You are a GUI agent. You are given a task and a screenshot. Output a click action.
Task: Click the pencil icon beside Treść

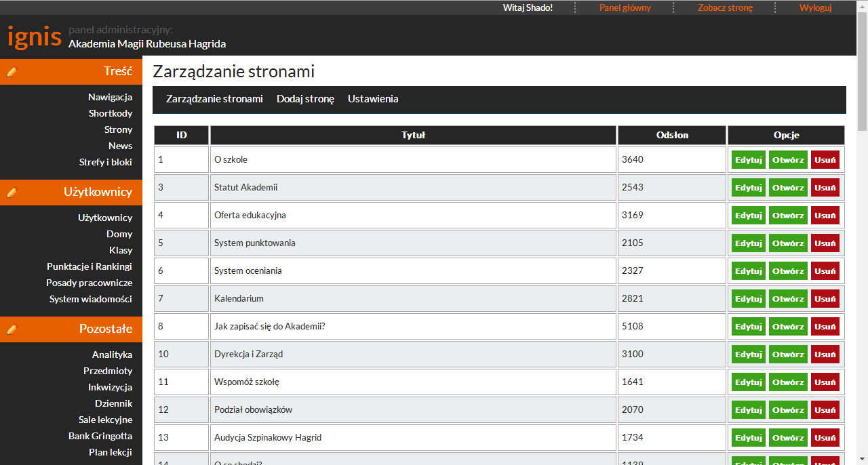point(12,71)
